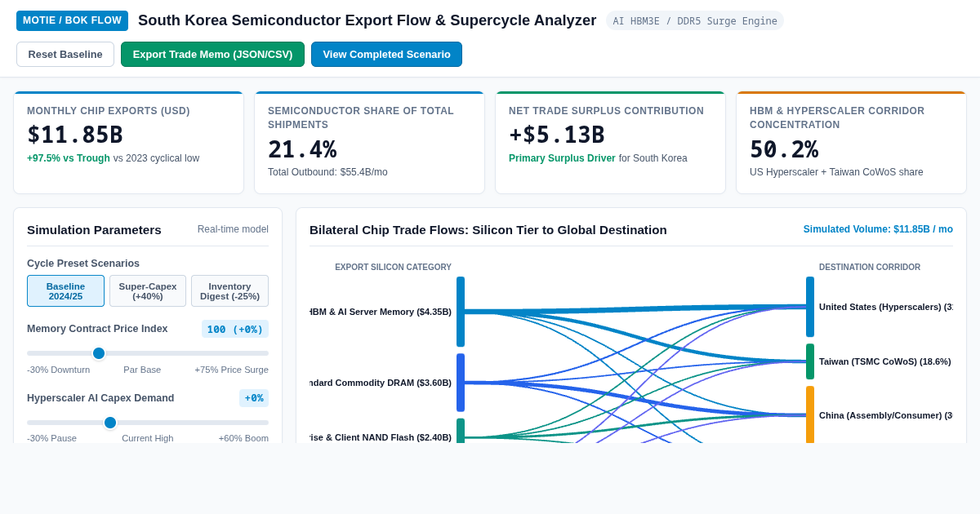Image resolution: width=980 pixels, height=514 pixels.
Task: Select the Taiwan (TSMC CoWoS) node bar
Action: (x=810, y=361)
